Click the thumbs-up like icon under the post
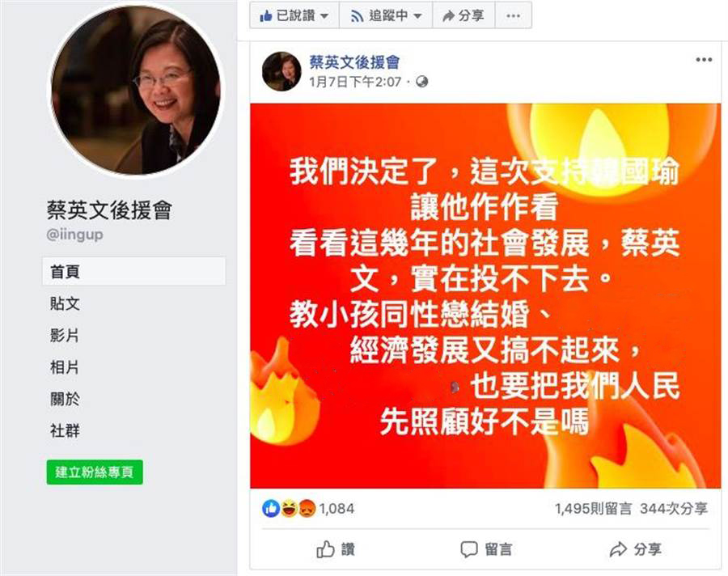This screenshot has width=728, height=576. click(325, 549)
